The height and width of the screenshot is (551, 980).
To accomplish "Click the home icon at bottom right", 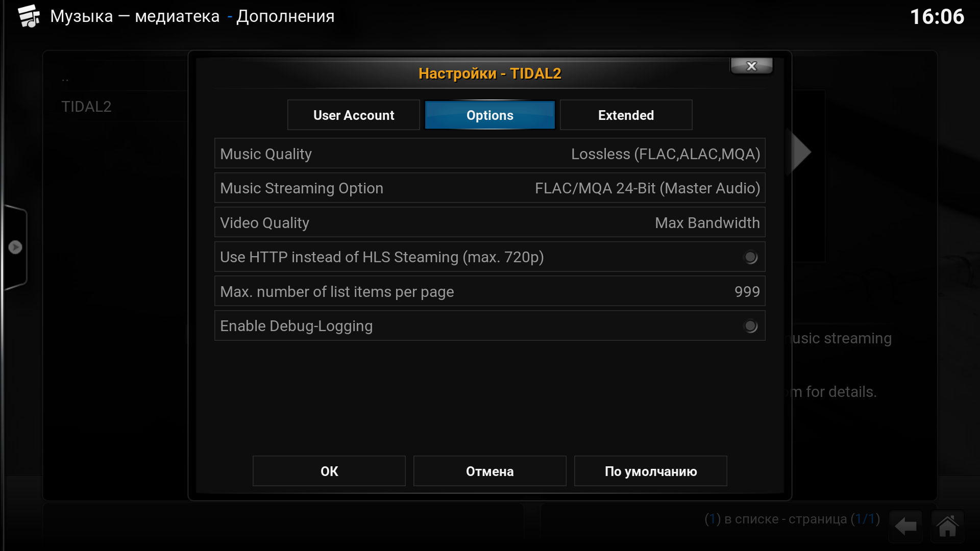I will tap(947, 525).
